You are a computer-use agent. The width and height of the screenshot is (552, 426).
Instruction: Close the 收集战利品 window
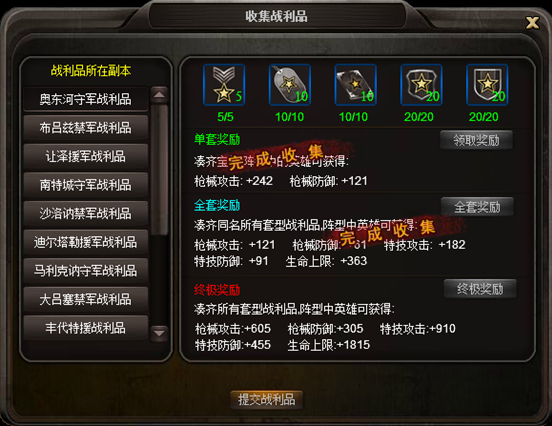[532, 23]
